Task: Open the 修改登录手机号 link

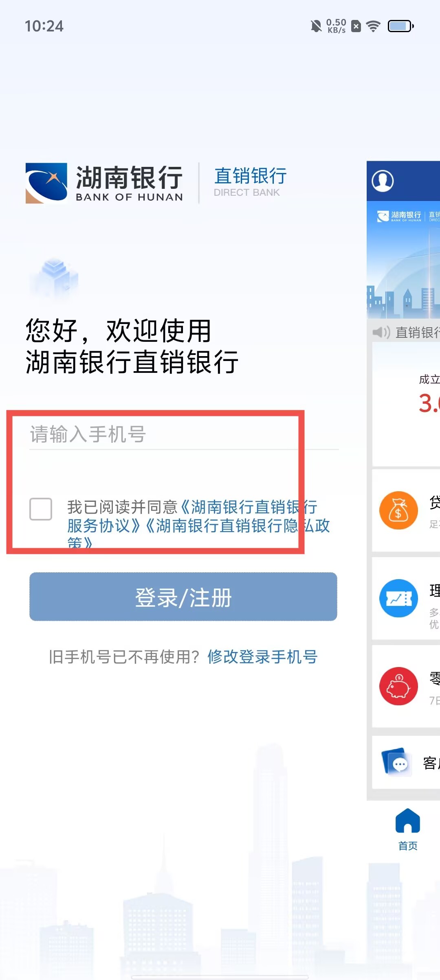Action: pyautogui.click(x=262, y=656)
